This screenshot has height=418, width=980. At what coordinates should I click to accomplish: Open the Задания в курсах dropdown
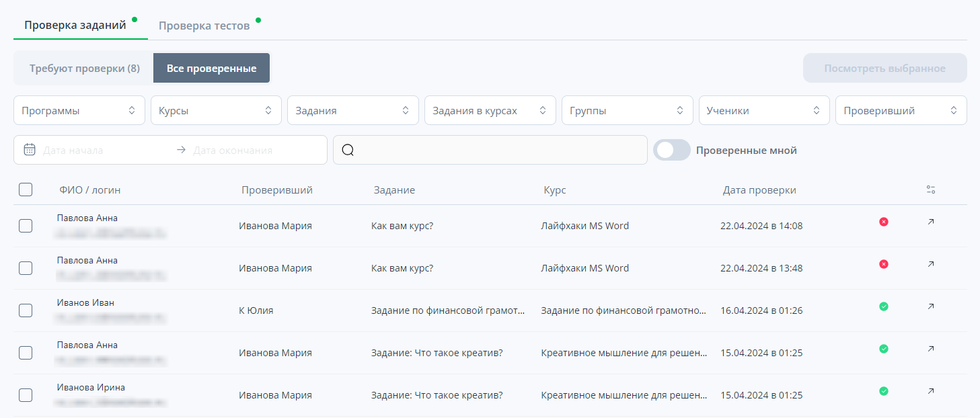point(490,111)
